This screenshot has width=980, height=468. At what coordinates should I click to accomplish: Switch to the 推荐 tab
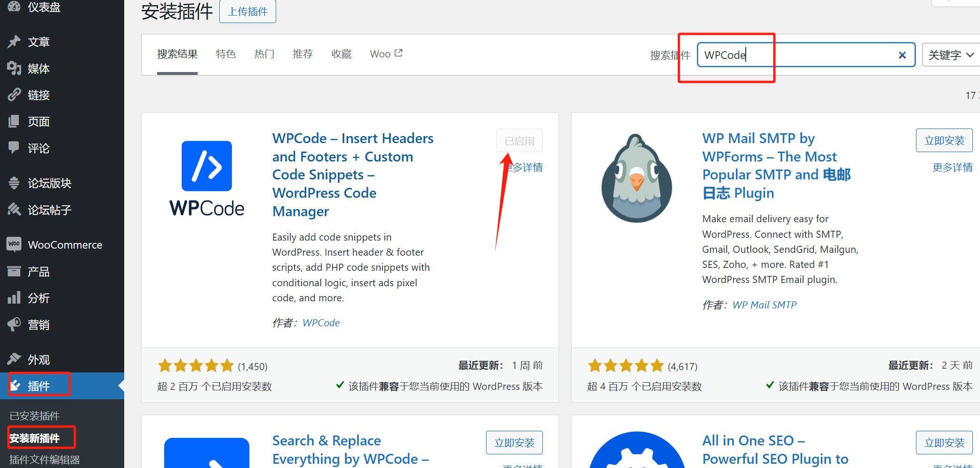coord(303,54)
